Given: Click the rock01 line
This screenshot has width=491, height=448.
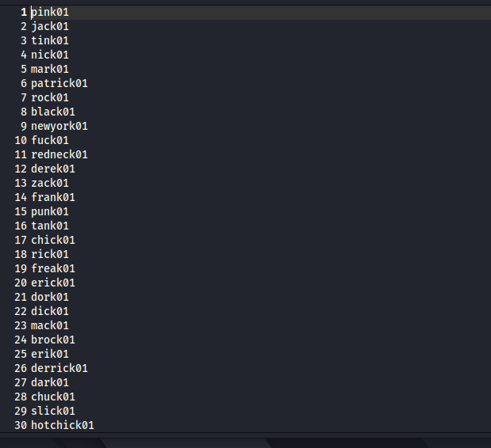Looking at the screenshot, I should tap(50, 97).
